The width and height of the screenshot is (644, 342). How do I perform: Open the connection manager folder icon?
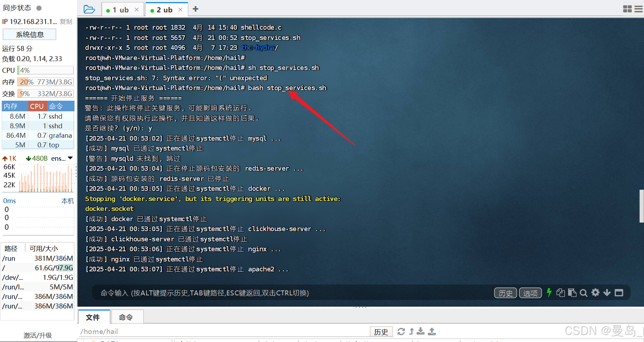pos(89,9)
